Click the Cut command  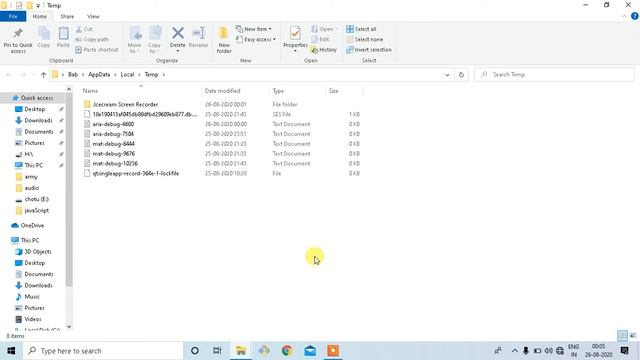coord(84,29)
